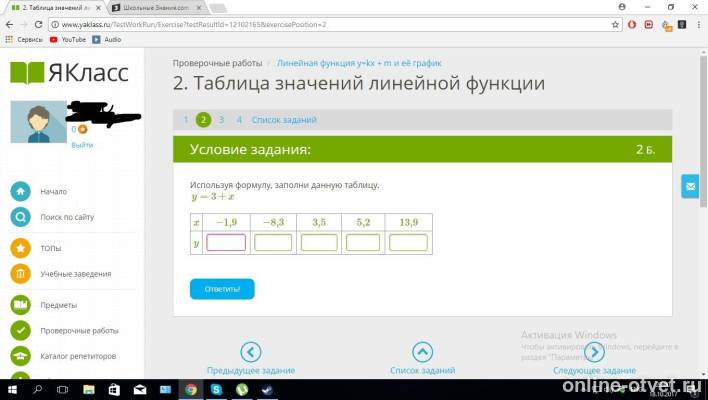The image size is (708, 400).
Task: Open the Windows Start menu
Action: pos(12,390)
